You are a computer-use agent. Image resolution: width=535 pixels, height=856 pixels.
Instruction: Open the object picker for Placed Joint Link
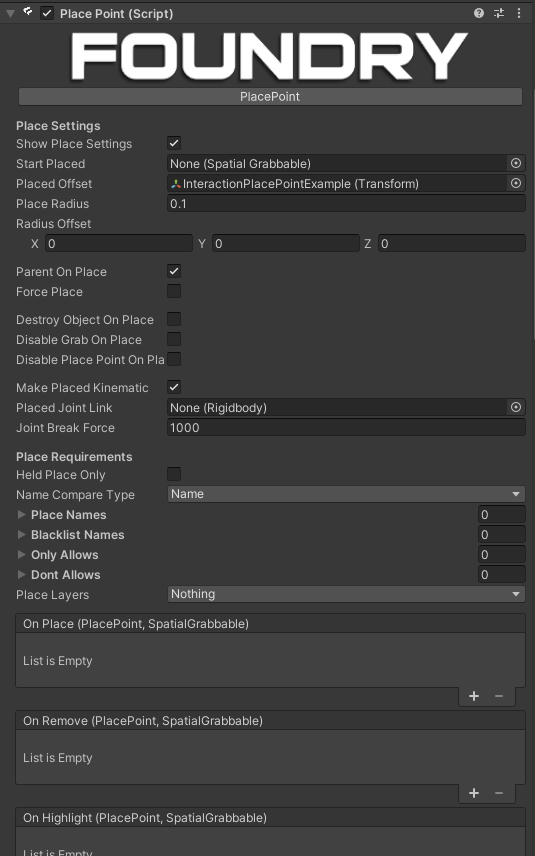(x=515, y=407)
